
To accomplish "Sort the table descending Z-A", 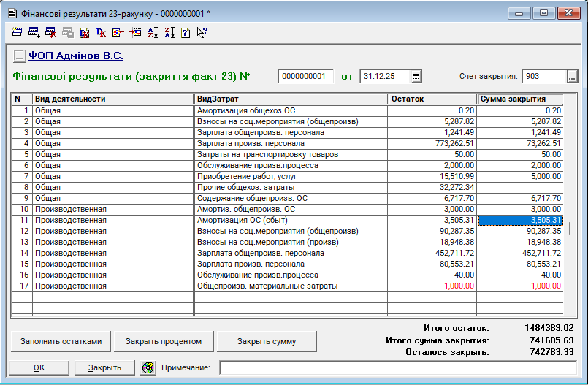I will click(169, 32).
